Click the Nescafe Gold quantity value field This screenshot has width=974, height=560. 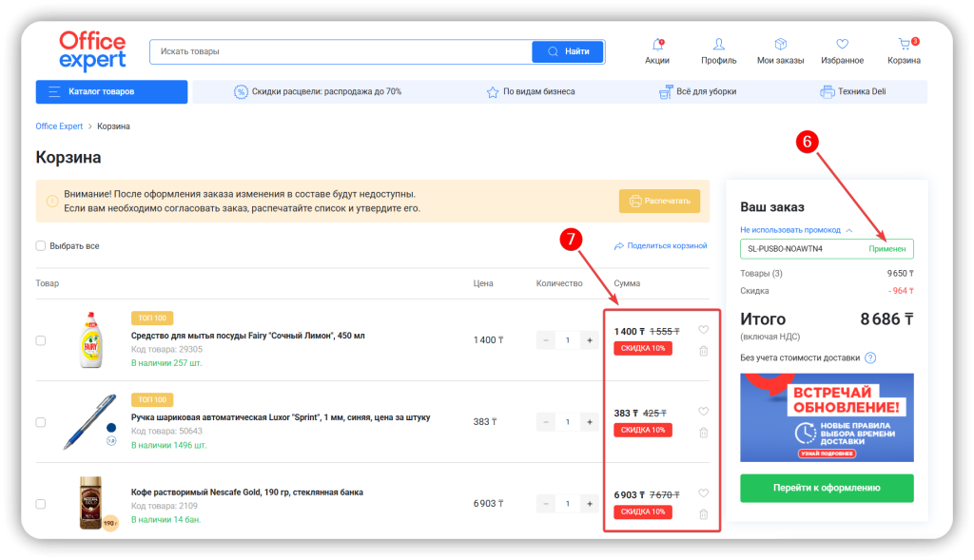568,504
